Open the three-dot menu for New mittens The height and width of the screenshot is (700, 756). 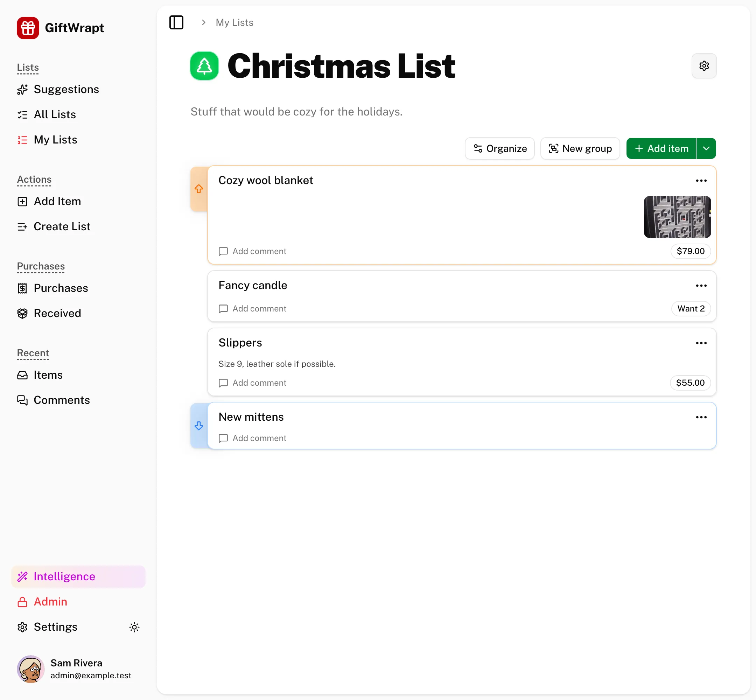tap(701, 418)
